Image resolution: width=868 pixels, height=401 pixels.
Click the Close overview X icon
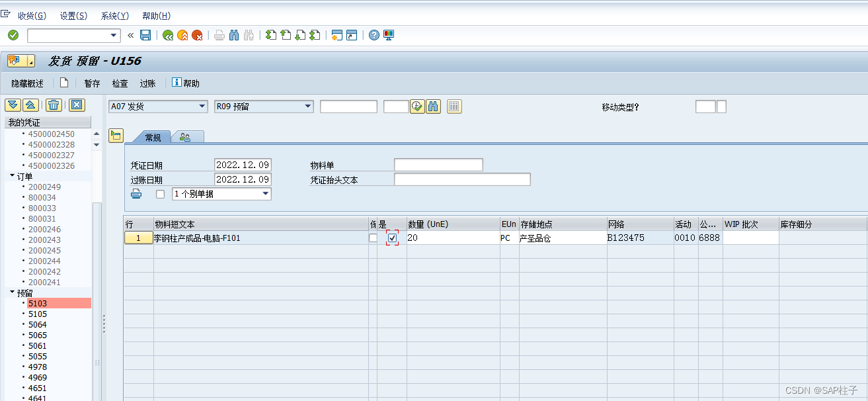click(x=77, y=105)
